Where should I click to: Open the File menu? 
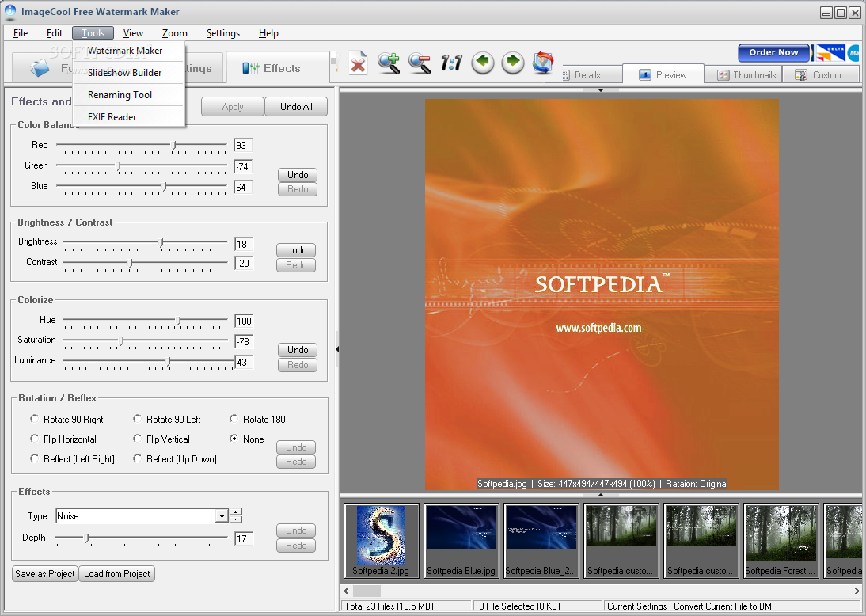click(21, 33)
